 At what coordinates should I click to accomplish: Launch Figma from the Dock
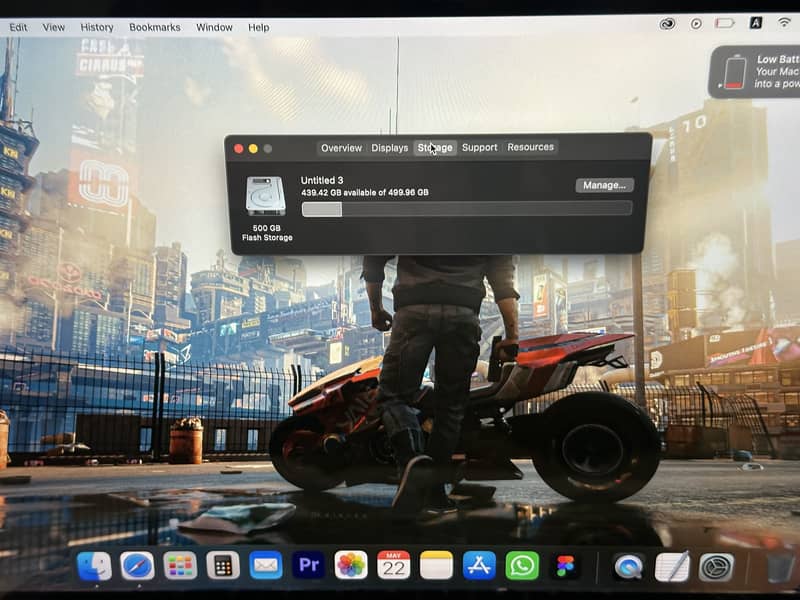(x=565, y=566)
